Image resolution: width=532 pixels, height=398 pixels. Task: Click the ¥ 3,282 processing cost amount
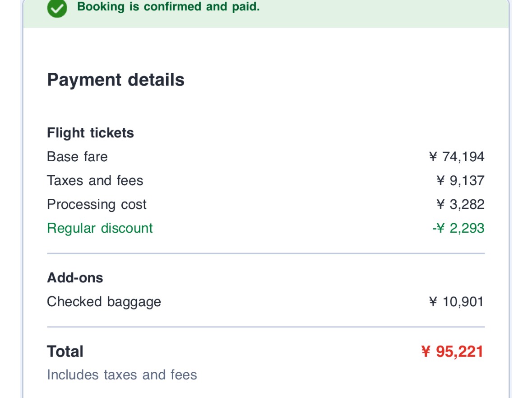[460, 205]
